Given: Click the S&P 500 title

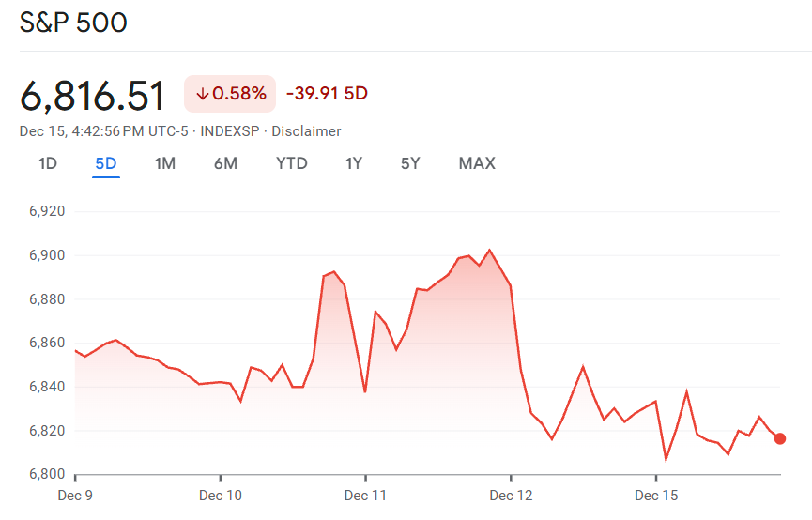Looking at the screenshot, I should [73, 23].
